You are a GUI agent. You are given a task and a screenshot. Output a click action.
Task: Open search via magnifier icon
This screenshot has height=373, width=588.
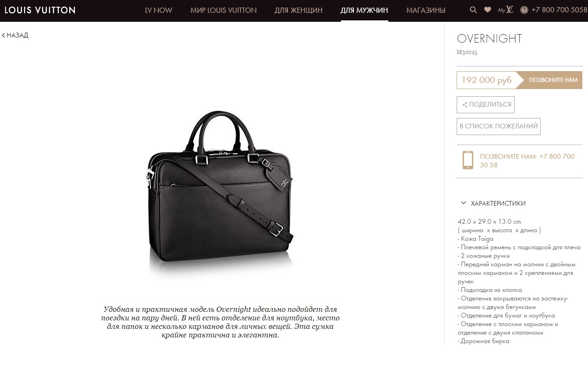click(473, 10)
